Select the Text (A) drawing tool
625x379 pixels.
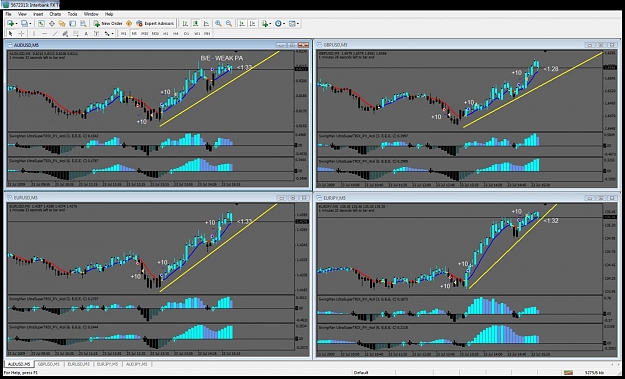86,34
